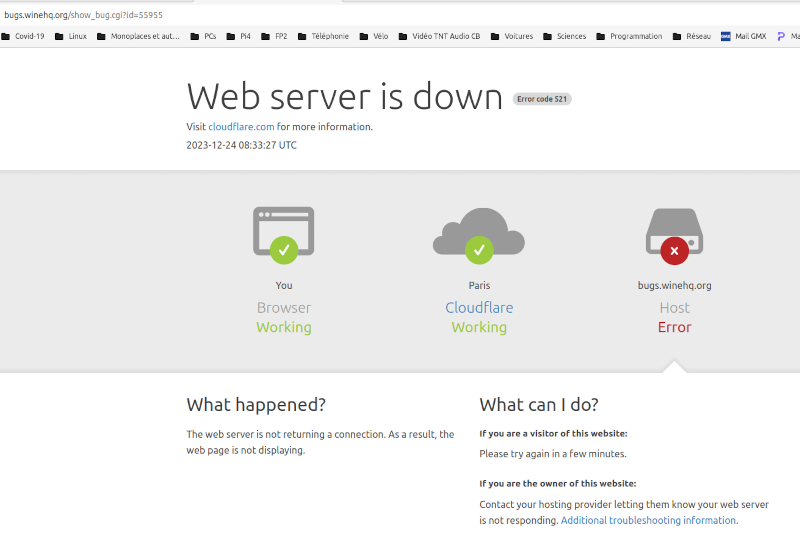Open the Linux bookmarks folder
The height and width of the screenshot is (547, 800).
[x=71, y=36]
